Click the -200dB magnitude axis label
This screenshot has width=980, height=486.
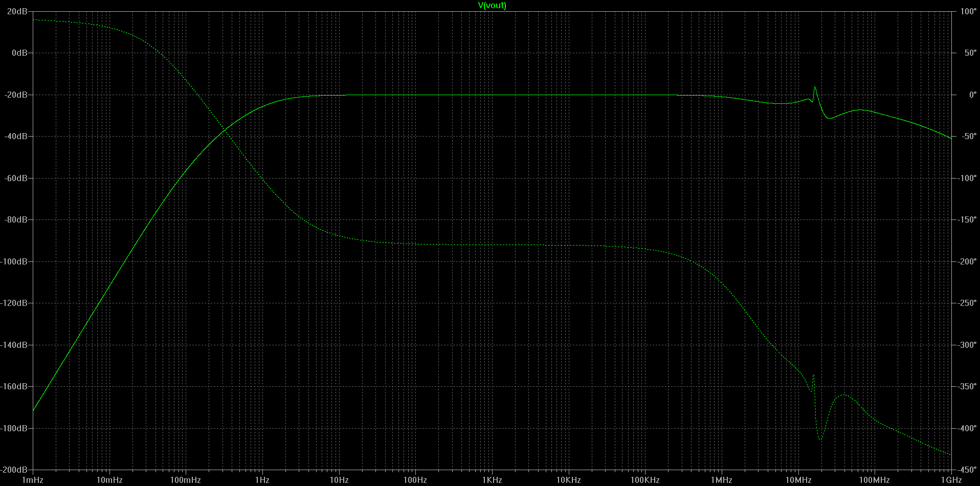(x=15, y=470)
